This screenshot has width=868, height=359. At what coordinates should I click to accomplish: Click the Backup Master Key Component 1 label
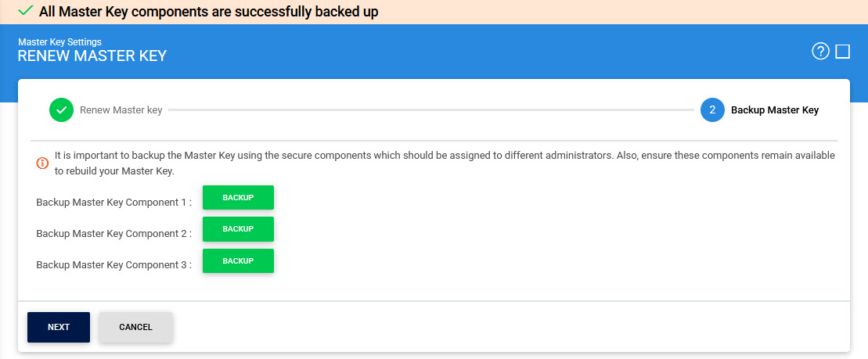pos(113,203)
